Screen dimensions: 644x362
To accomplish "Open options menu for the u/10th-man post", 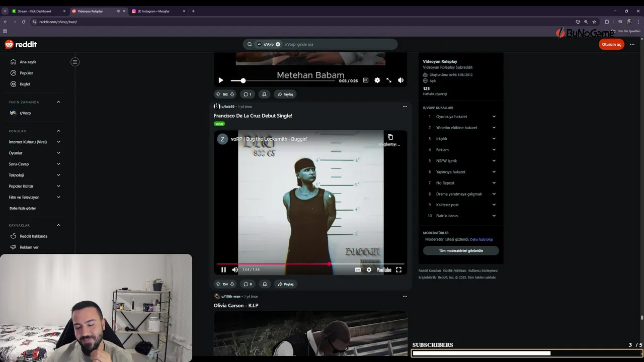I will tap(405, 297).
